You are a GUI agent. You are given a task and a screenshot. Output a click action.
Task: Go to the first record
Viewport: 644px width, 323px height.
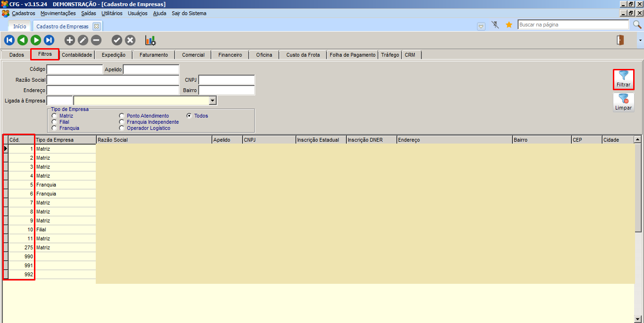tap(9, 40)
